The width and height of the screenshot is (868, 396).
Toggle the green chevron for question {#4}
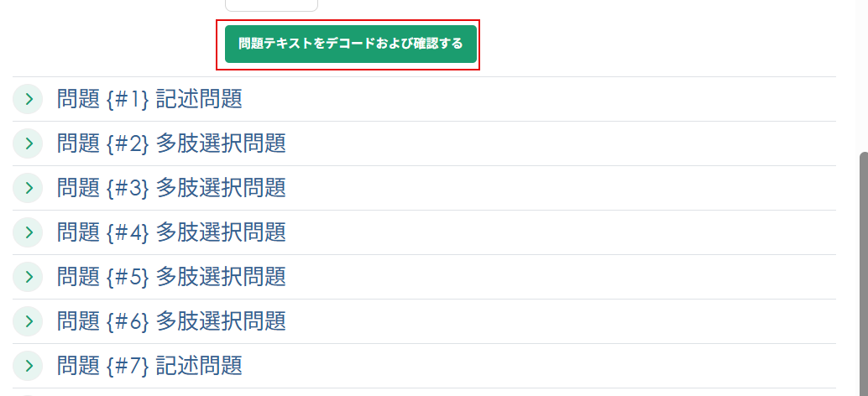coord(28,232)
